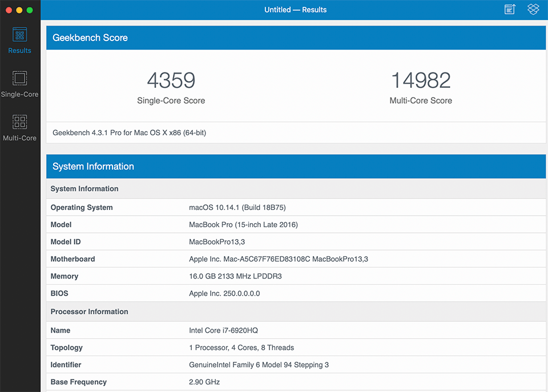Click the Dropbox icon in title bar
The image size is (548, 392).
533,10
